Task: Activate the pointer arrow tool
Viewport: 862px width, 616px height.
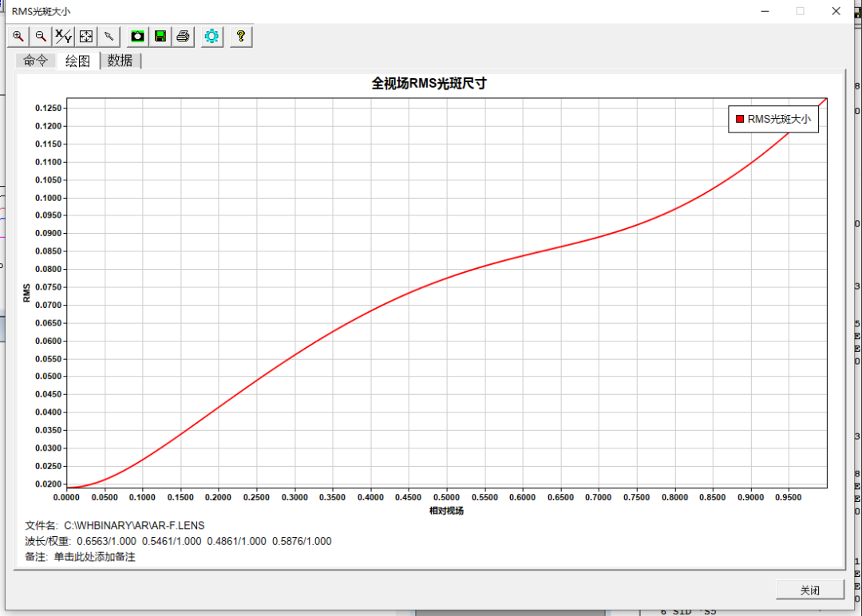Action: click(x=109, y=36)
